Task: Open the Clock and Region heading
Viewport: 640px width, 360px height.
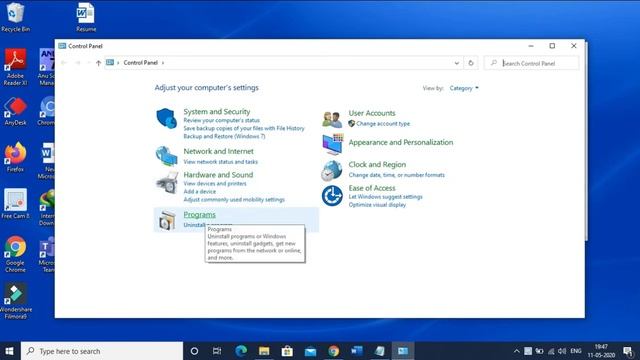Action: tap(377, 164)
